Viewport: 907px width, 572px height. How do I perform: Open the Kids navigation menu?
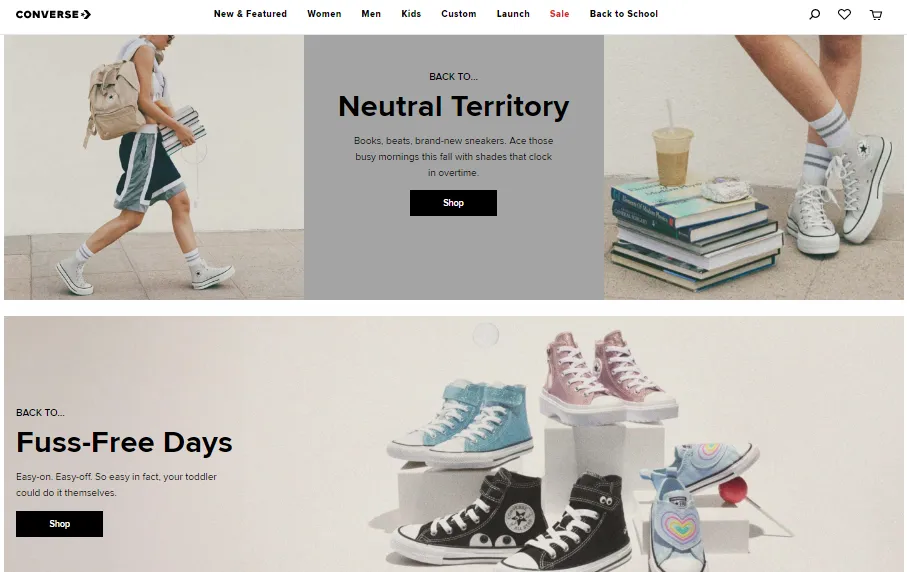(x=411, y=14)
